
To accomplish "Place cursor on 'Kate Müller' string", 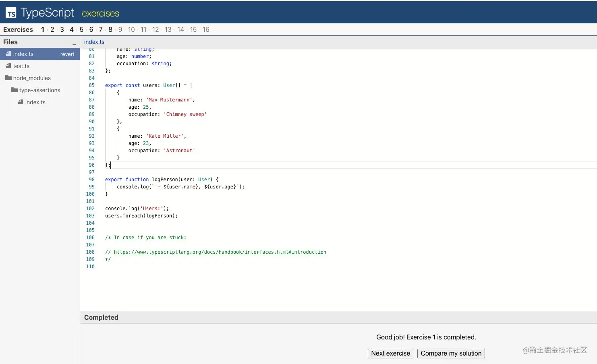I will [165, 136].
